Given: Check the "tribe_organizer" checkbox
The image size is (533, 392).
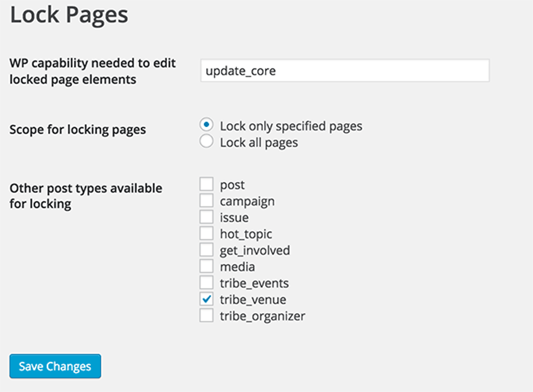Looking at the screenshot, I should 206,315.
